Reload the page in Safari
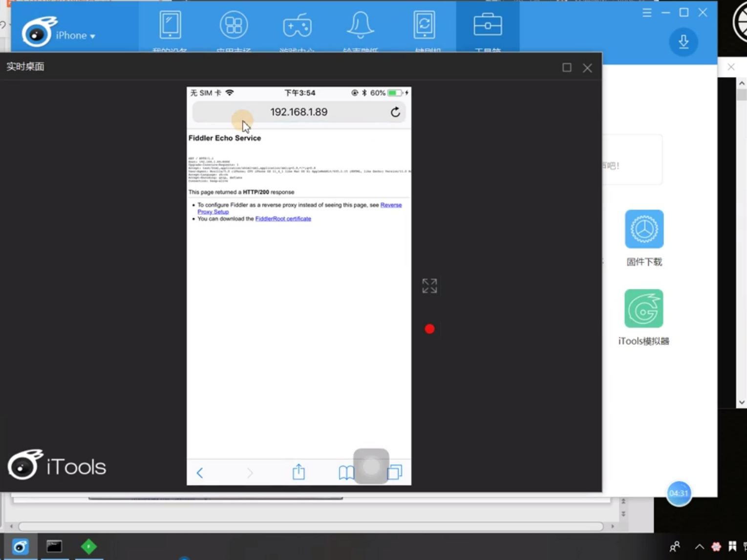Viewport: 747px width, 560px height. pyautogui.click(x=395, y=112)
